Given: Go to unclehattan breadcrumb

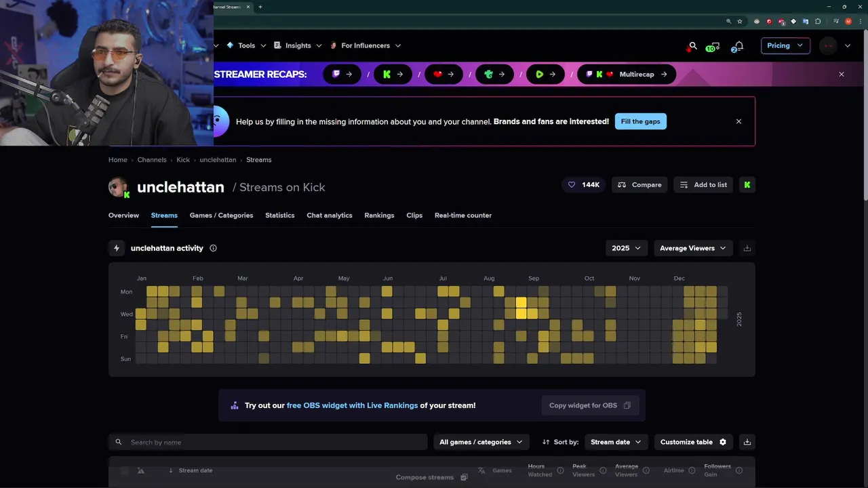Looking at the screenshot, I should click(x=218, y=160).
